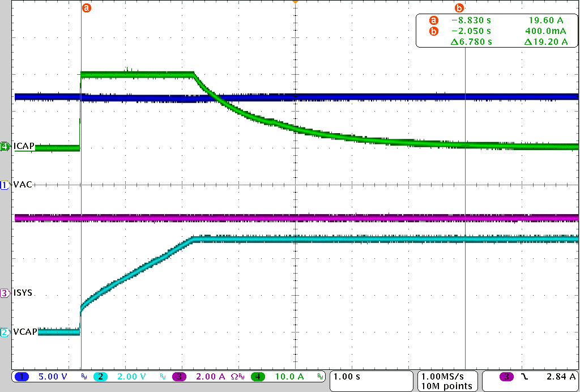This screenshot has width=580, height=392.
Task: Click the 10.0 A channel 4 scale readout
Action: (x=289, y=377)
